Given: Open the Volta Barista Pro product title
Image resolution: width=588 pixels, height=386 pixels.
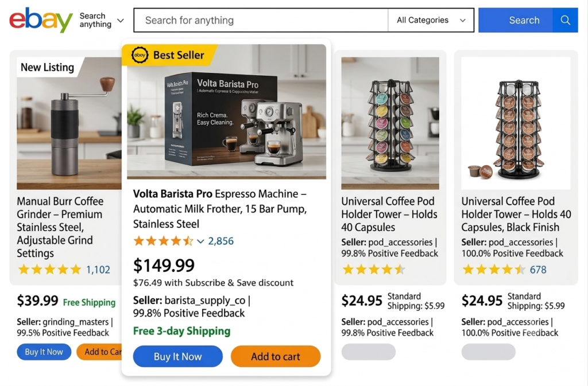Looking at the screenshot, I should click(220, 209).
